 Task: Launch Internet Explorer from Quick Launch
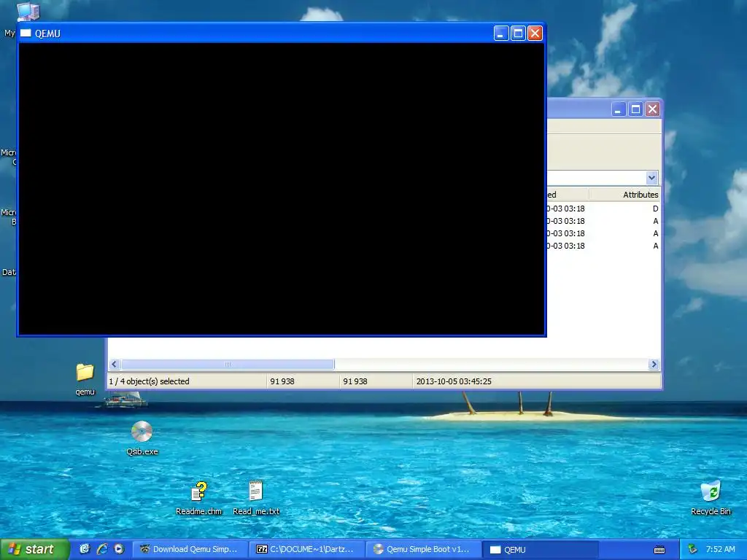click(x=102, y=549)
